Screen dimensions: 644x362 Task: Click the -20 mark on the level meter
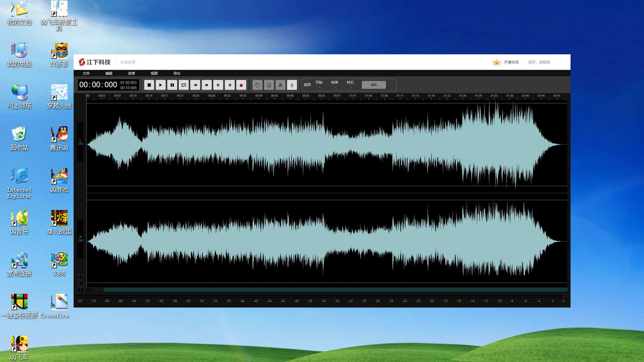point(431,301)
